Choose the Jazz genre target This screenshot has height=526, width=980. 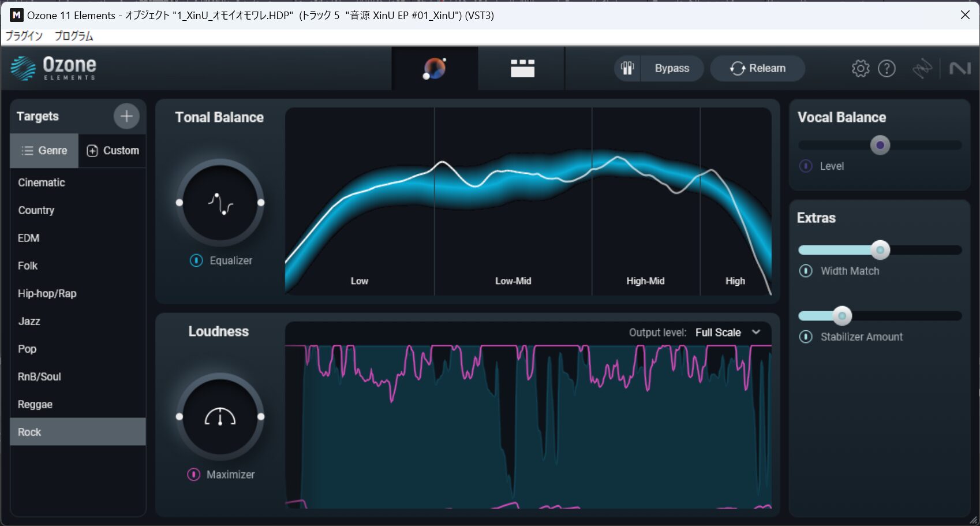pos(78,321)
